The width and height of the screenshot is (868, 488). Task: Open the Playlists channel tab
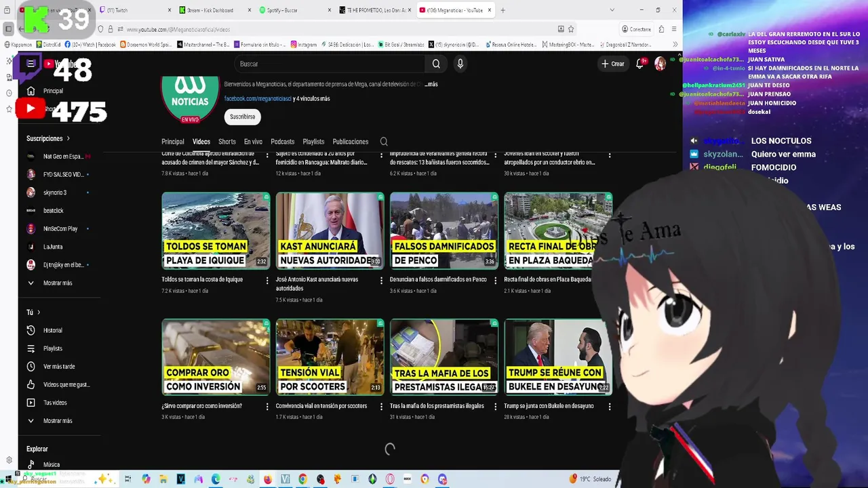[x=313, y=142]
